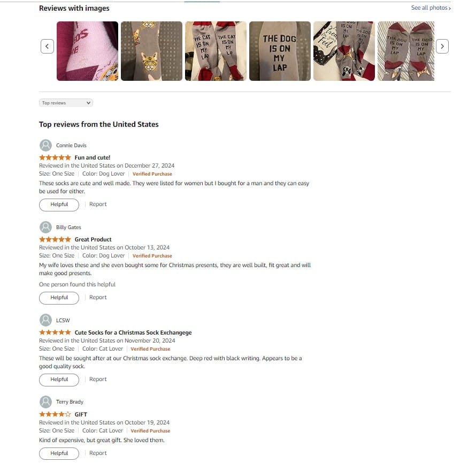The image size is (476, 463).
Task: Click the previous photos arrow in carousel
Action: pos(47,46)
